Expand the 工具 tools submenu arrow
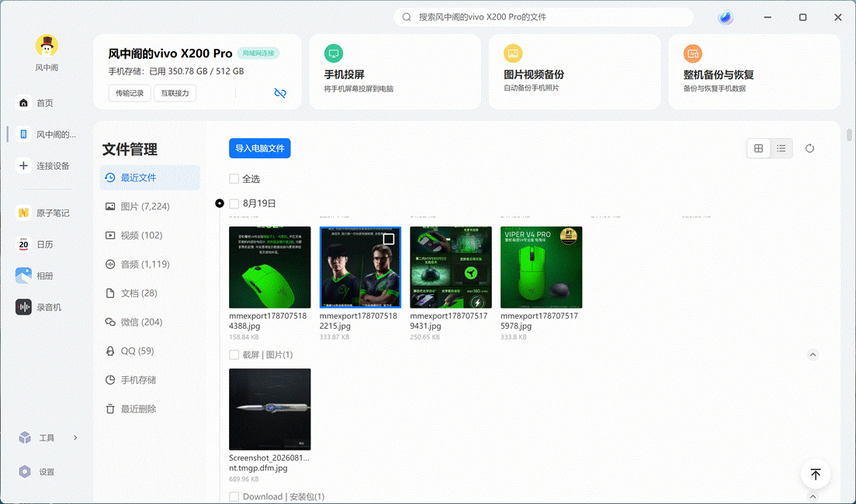 [x=75, y=437]
